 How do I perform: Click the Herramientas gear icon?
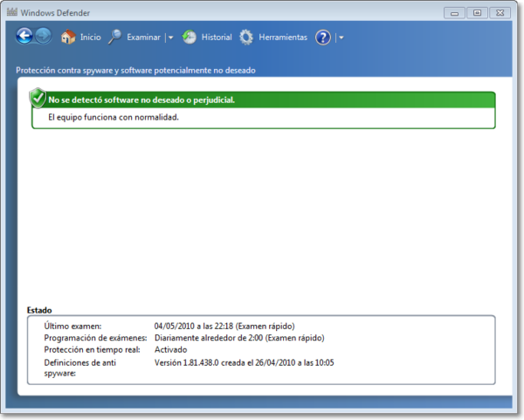(246, 37)
